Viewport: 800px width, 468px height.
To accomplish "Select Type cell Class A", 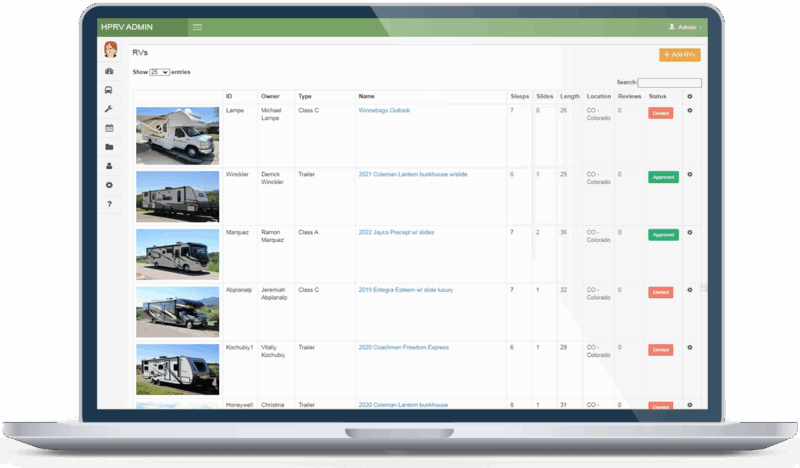I will point(308,232).
